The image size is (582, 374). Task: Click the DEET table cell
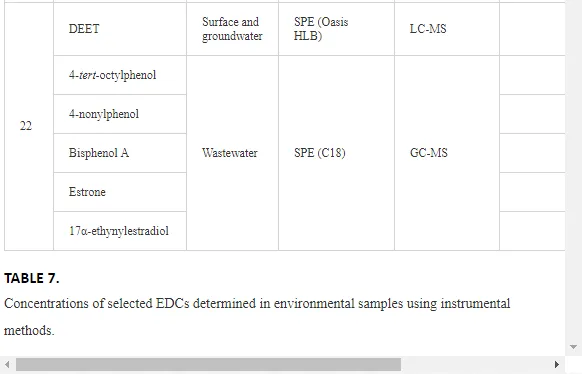tap(120, 29)
